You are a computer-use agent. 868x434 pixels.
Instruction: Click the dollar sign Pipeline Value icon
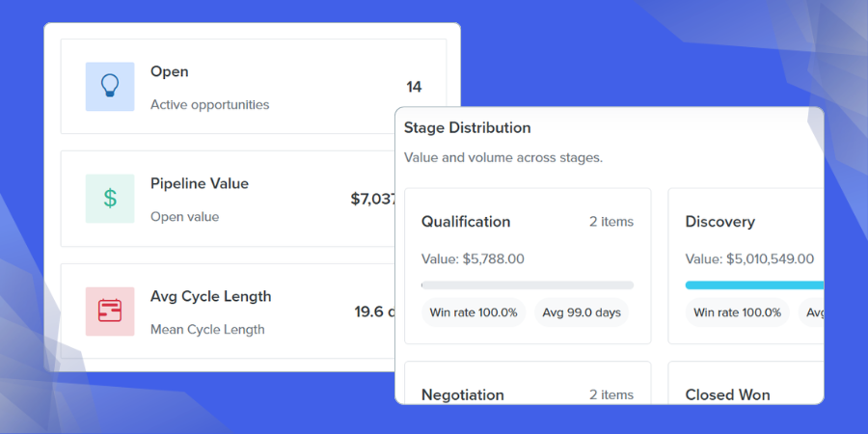(110, 199)
